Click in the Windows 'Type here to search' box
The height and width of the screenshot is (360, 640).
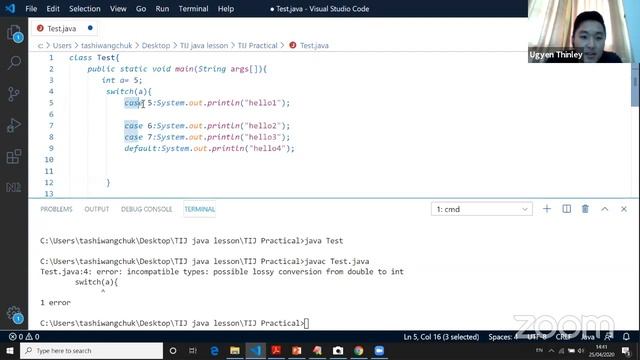(91, 351)
